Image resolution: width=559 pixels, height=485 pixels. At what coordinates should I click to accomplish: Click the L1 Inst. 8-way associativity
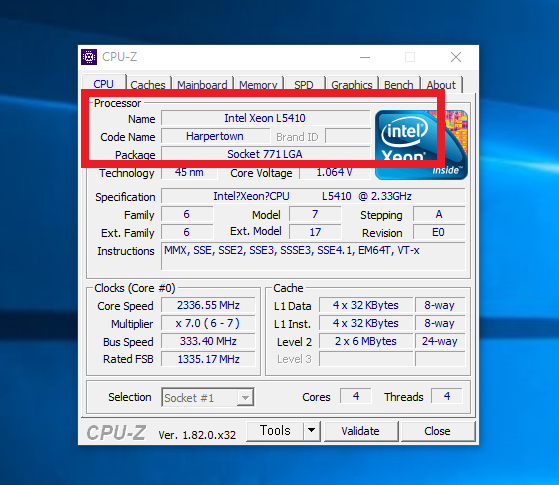440,323
